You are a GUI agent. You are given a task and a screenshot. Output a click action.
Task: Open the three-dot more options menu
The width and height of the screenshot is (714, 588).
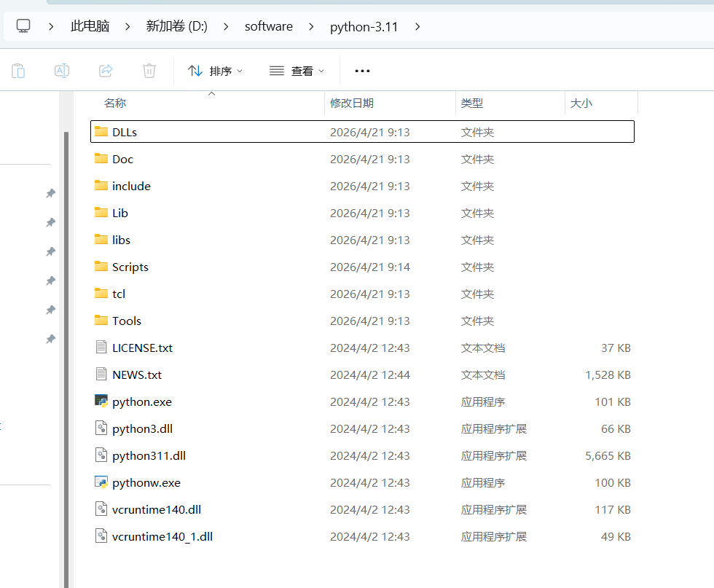(362, 71)
